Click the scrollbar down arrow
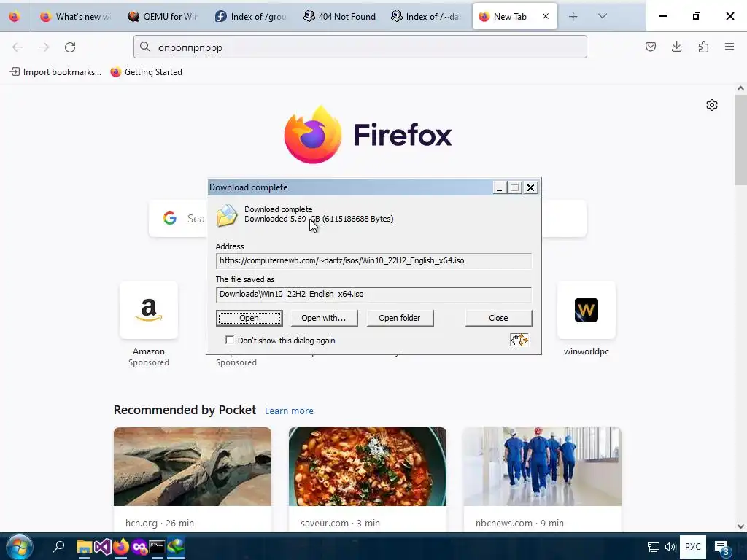This screenshot has height=560, width=747. pyautogui.click(x=740, y=526)
